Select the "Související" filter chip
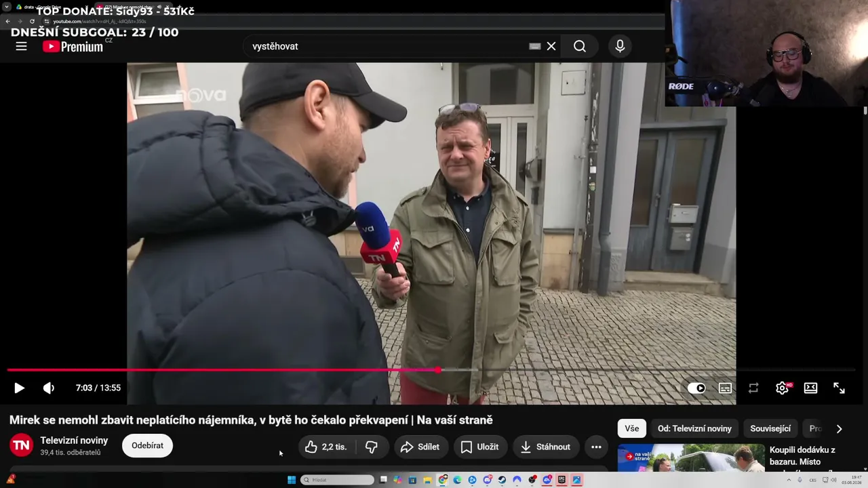Viewport: 868px width, 488px height. [x=770, y=428]
